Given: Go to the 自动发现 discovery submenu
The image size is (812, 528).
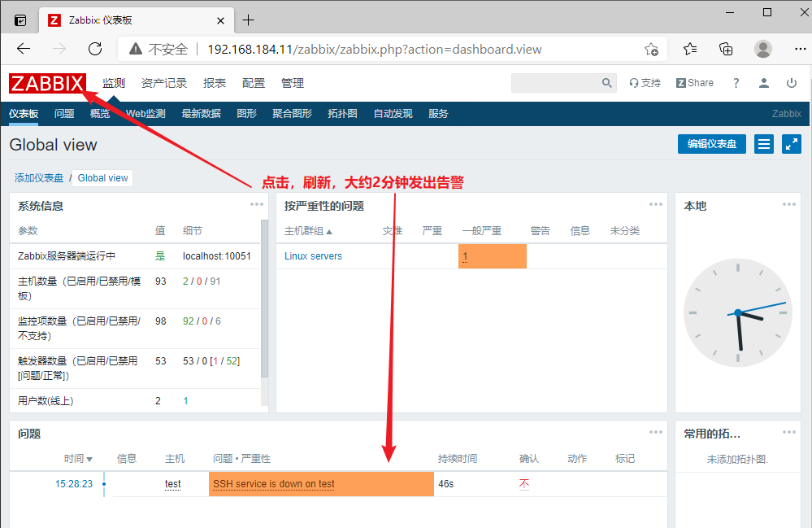Looking at the screenshot, I should (393, 113).
